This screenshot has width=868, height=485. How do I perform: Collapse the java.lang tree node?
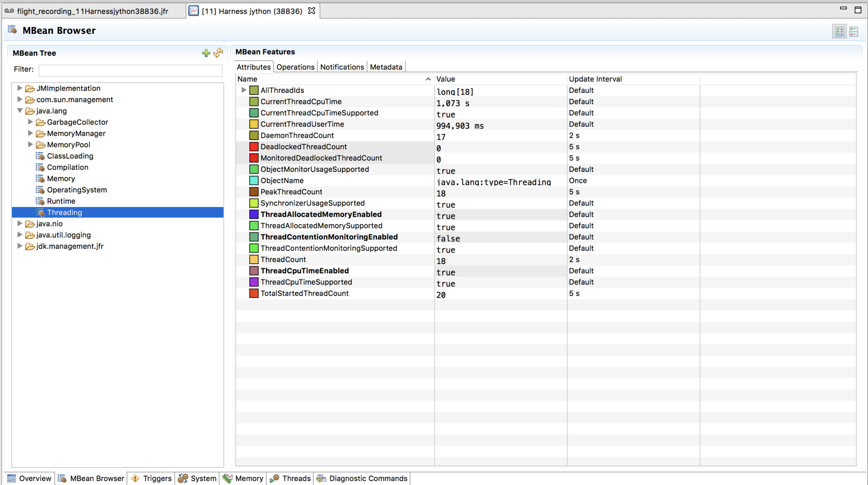(19, 111)
